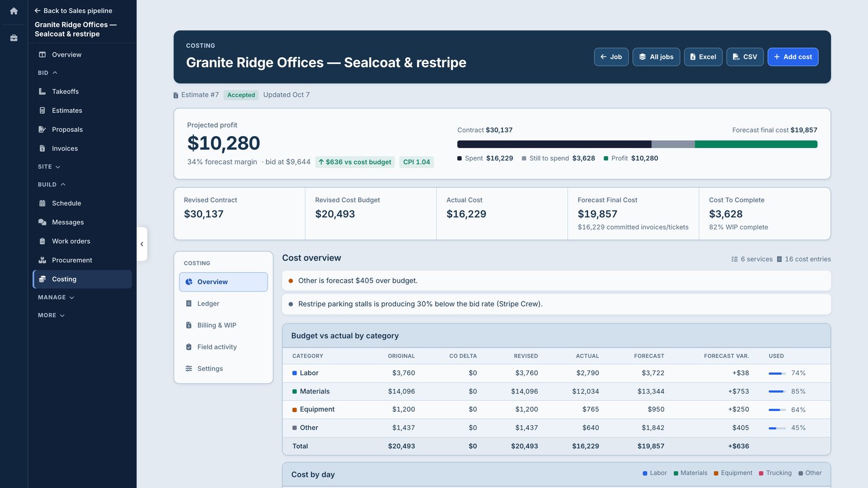The width and height of the screenshot is (868, 488).
Task: Go to Work orders
Action: [82, 241]
